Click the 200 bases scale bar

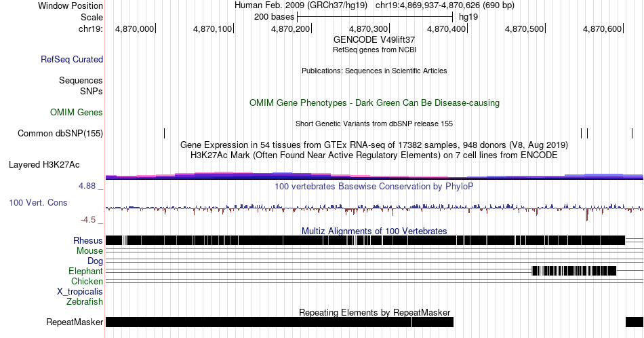375,17
